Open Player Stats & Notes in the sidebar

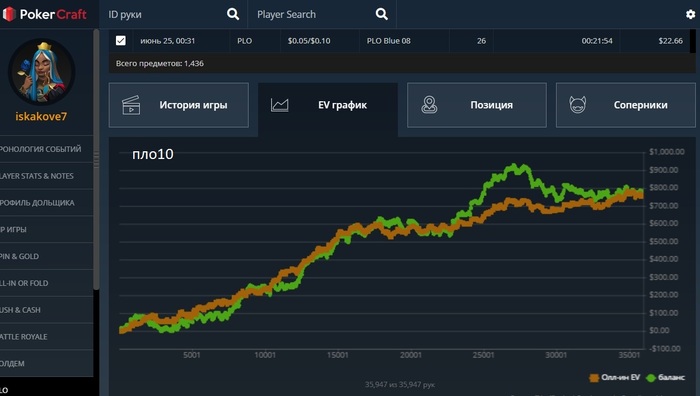46,176
